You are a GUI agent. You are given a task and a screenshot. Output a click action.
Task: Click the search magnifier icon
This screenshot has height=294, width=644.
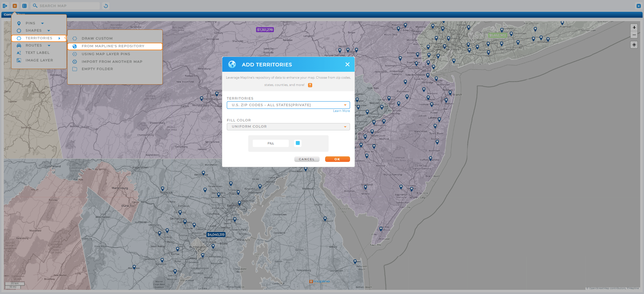pyautogui.click(x=35, y=6)
